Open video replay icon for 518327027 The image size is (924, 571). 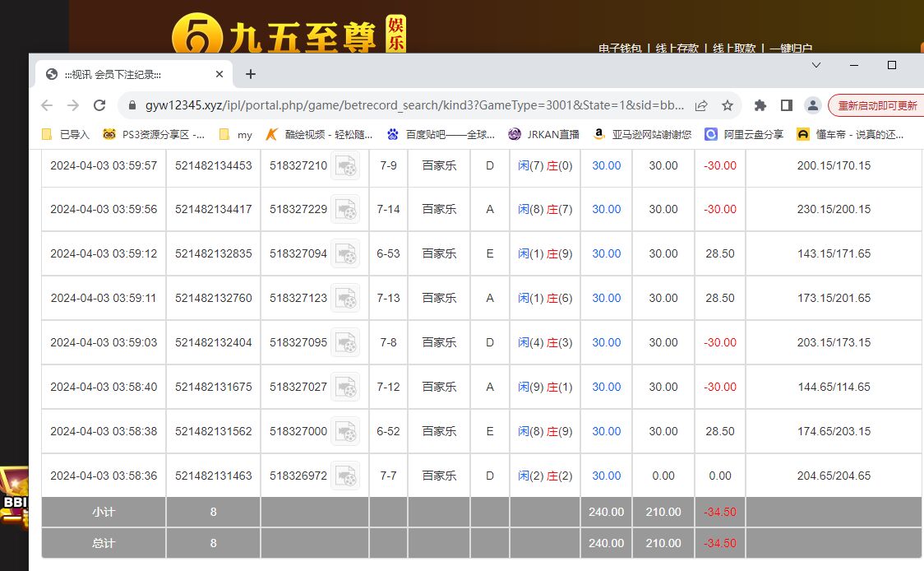pyautogui.click(x=345, y=387)
